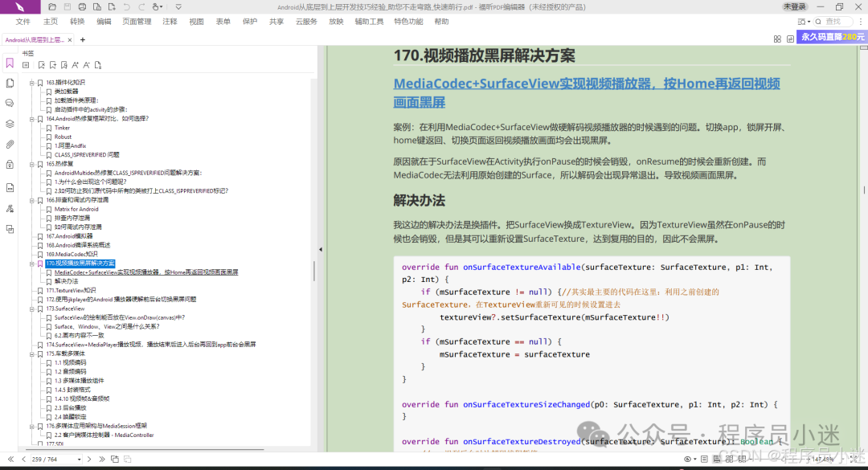Click the 未登录 login button
The image size is (868, 470).
coord(794,6)
